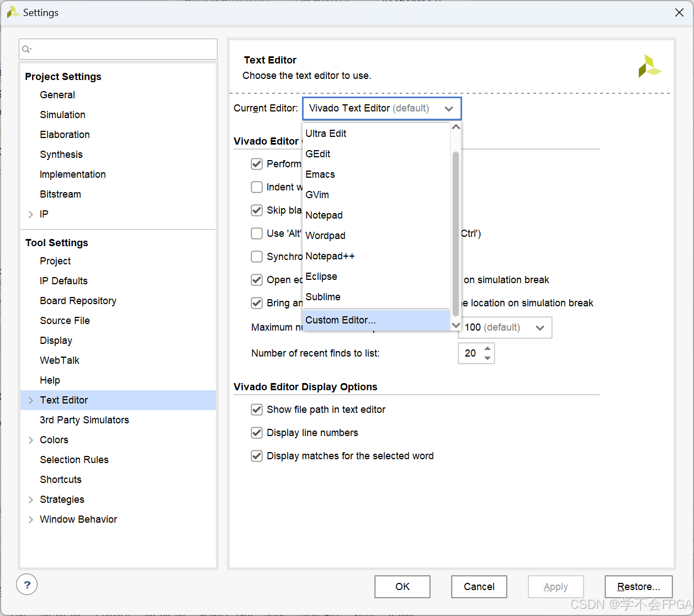
Task: Increase recent finds spinner value
Action: [x=488, y=348]
